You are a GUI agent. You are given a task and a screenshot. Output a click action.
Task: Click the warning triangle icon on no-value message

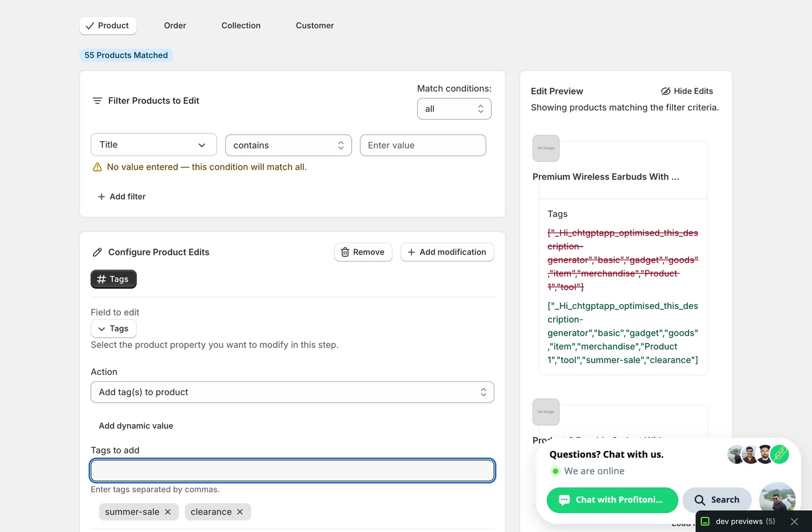click(x=97, y=167)
